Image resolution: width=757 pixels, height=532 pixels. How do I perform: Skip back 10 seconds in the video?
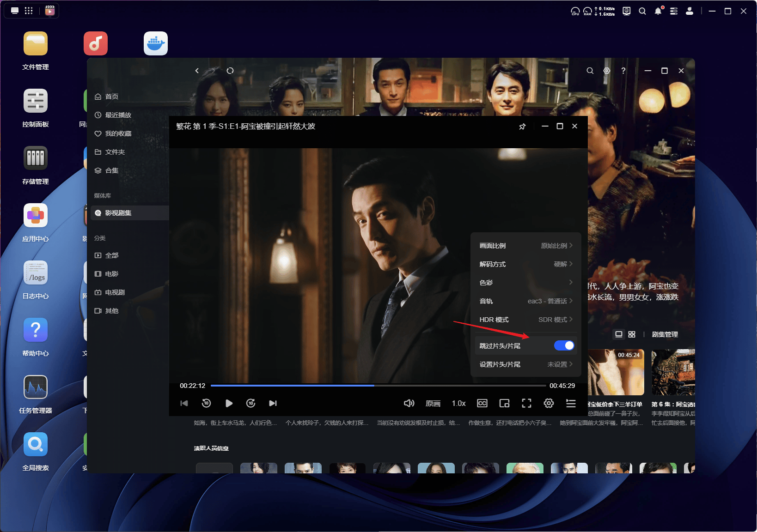coord(206,403)
